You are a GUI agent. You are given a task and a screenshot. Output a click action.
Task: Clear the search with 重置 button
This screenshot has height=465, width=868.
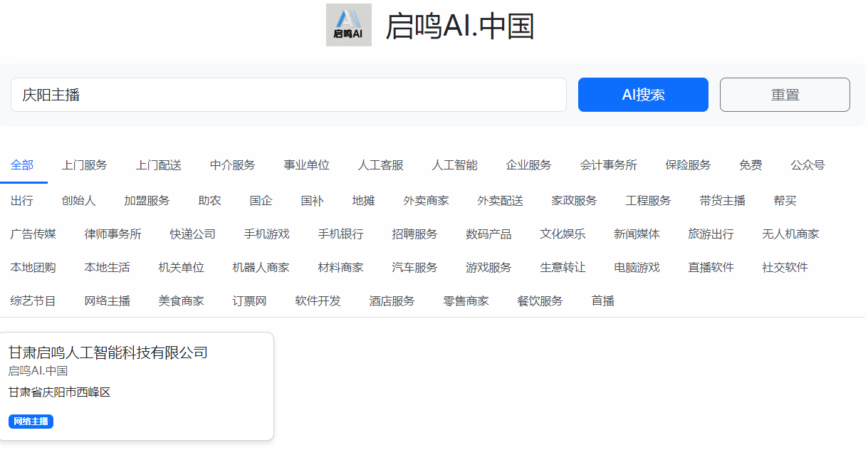[x=785, y=95]
